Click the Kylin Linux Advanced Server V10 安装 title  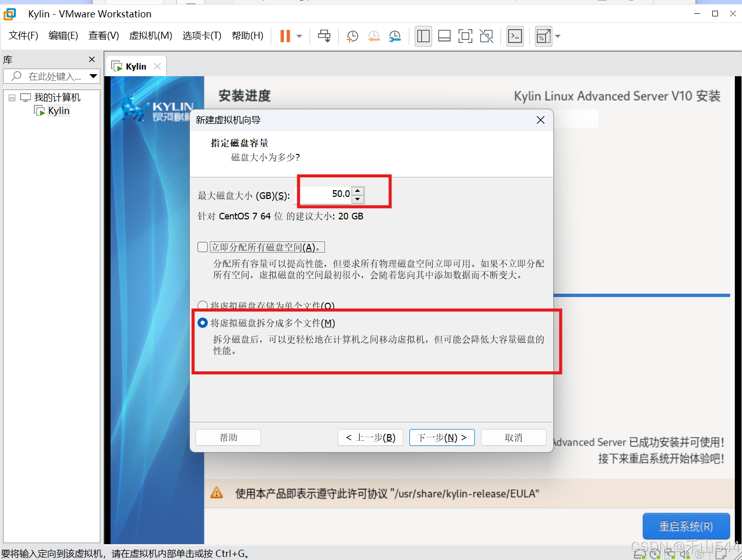(617, 96)
